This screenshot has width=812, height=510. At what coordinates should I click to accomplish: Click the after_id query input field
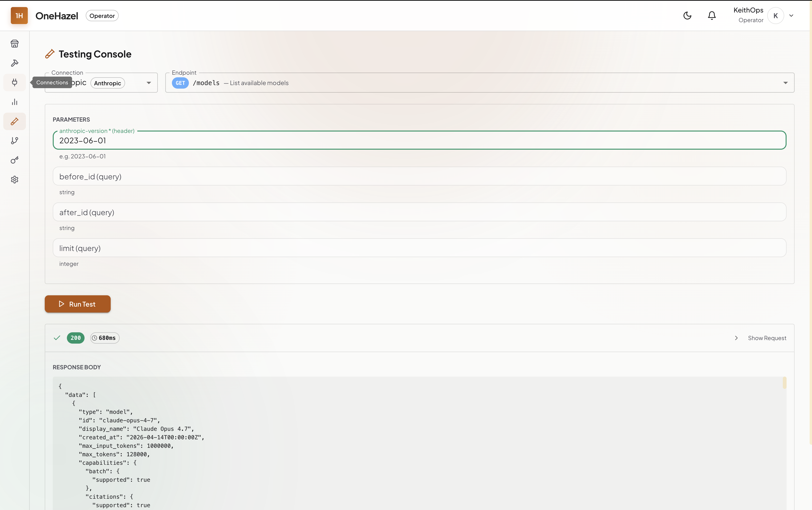(x=419, y=212)
